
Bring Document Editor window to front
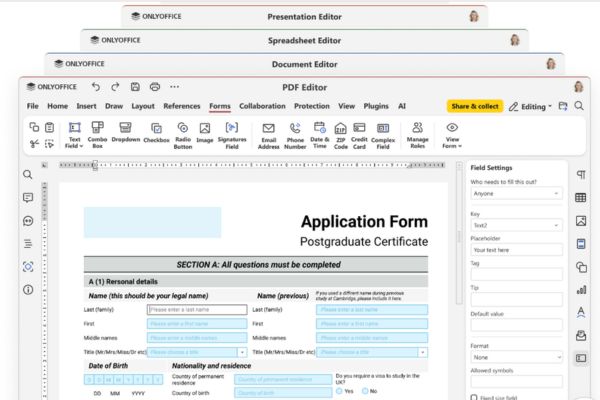coord(304,64)
